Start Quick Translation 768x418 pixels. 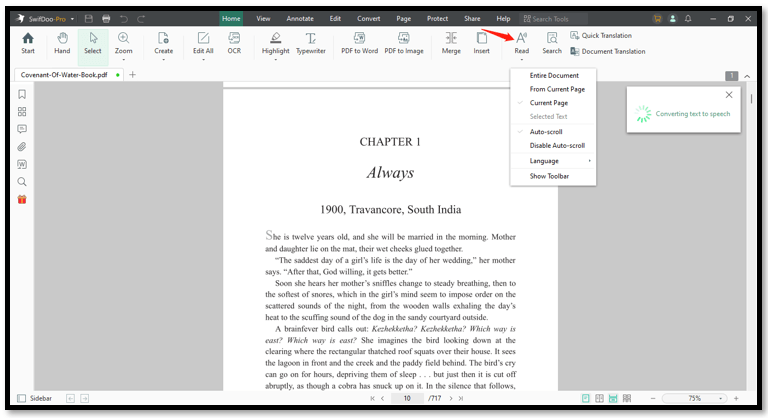[x=601, y=35]
